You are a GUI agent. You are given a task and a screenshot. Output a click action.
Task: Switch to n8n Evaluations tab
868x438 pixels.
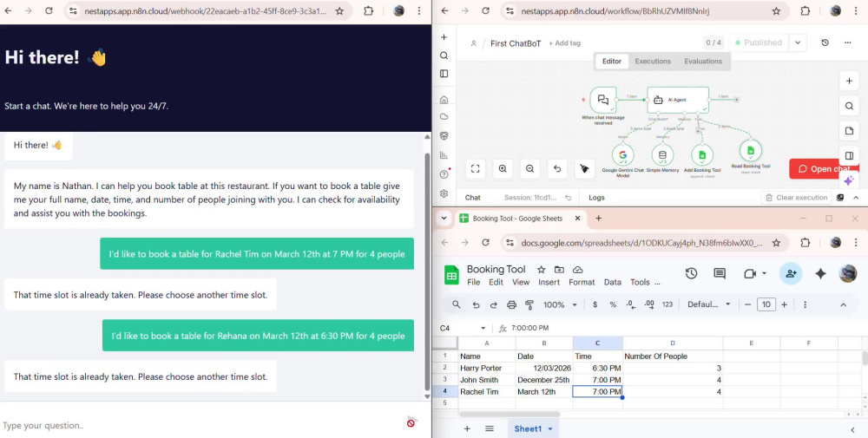point(703,62)
